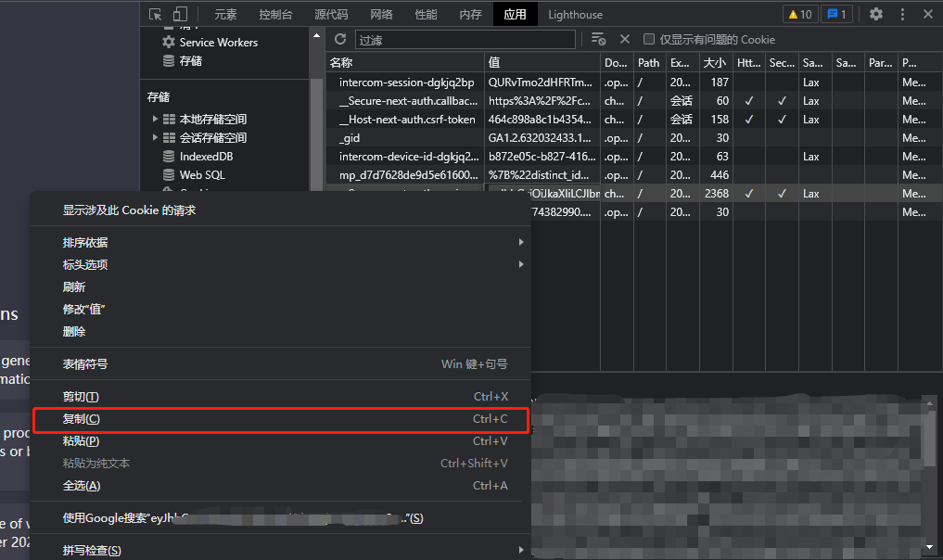Open the DevTools three-dot menu
943x560 pixels.
click(903, 14)
